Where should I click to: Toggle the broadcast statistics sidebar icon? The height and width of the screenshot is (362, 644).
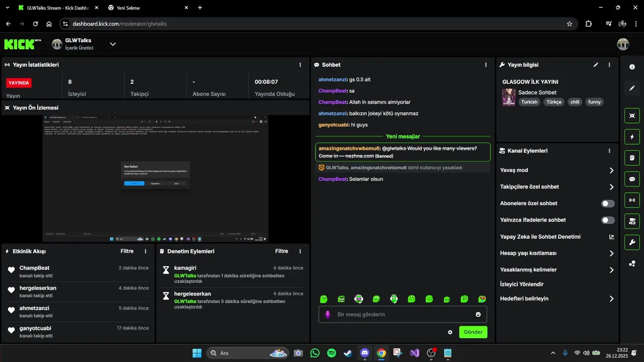[x=632, y=200]
